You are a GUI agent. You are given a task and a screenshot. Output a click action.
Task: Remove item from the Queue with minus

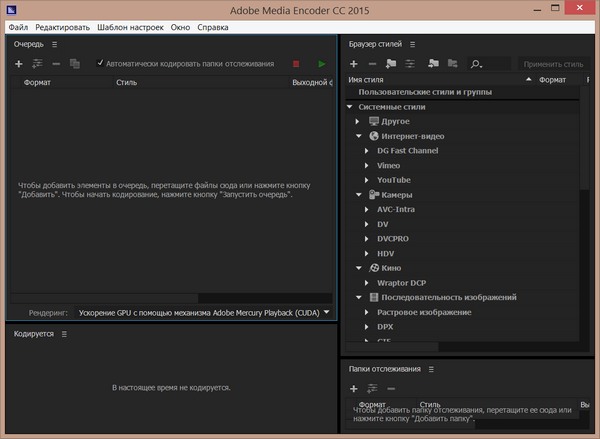[x=56, y=64]
